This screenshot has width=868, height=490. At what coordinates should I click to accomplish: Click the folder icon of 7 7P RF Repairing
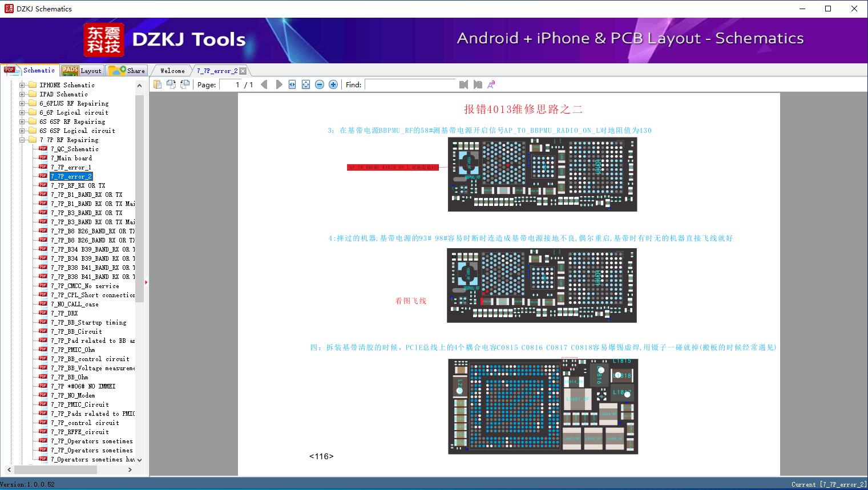coord(33,140)
